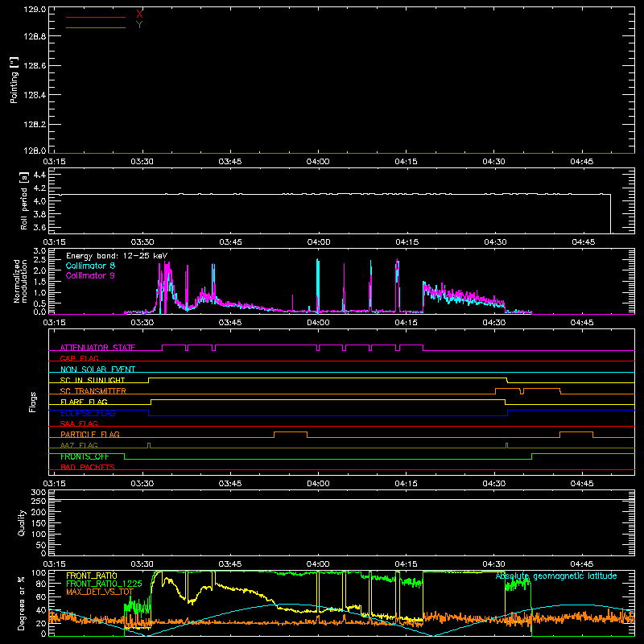Viewport: 644px width, 644px height.
Task: Select the Y legend label
Action: coord(139,25)
